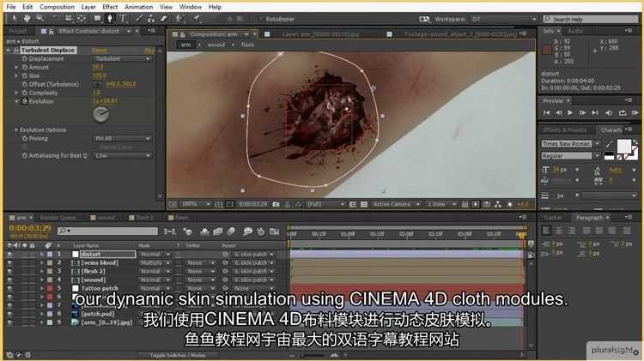The image size is (644, 361).
Task: Select the Zoom magnifier tool
Action: [x=39, y=19]
